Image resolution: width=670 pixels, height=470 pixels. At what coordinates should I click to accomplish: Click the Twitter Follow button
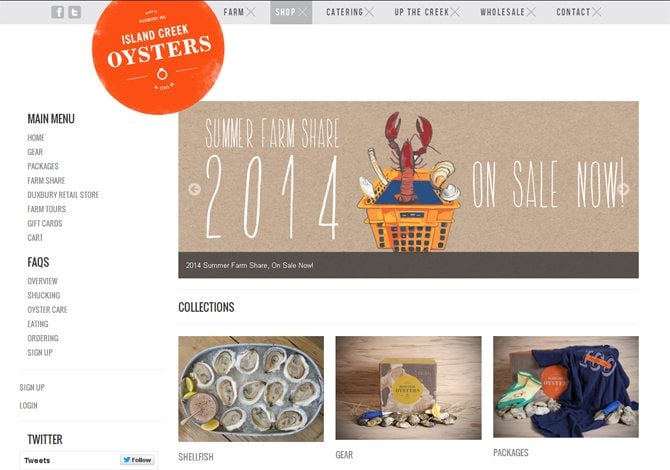click(x=137, y=460)
